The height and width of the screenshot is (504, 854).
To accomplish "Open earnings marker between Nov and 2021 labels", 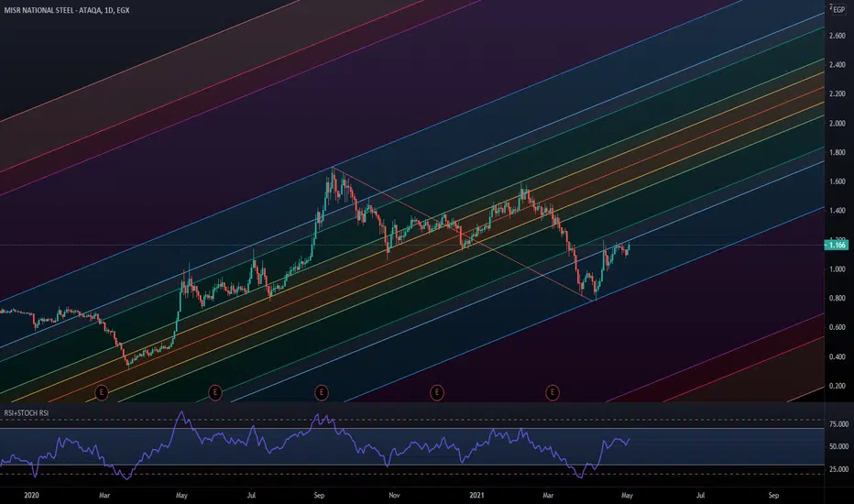I will click(437, 392).
